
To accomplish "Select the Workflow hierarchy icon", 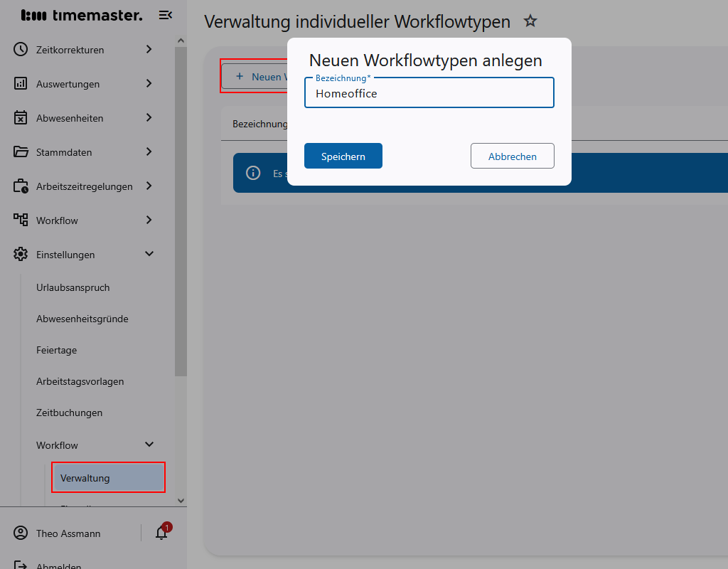I will 21,220.
